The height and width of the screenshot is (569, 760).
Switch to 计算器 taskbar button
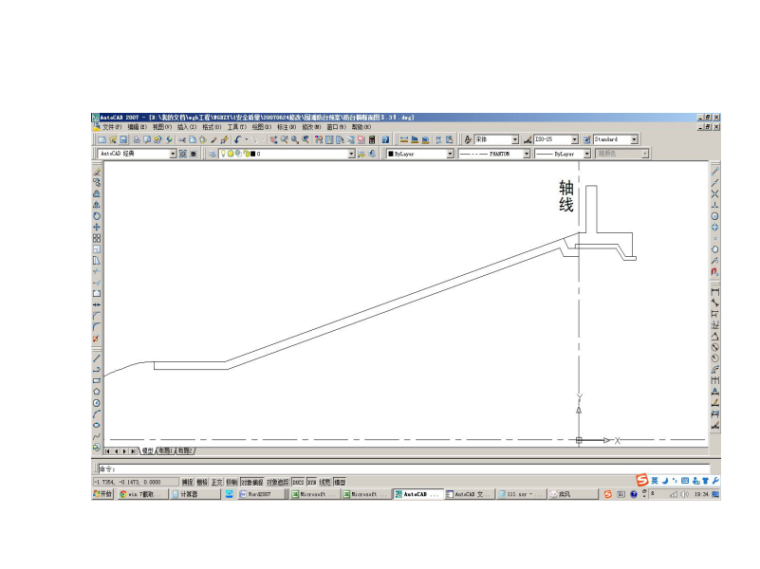point(188,494)
